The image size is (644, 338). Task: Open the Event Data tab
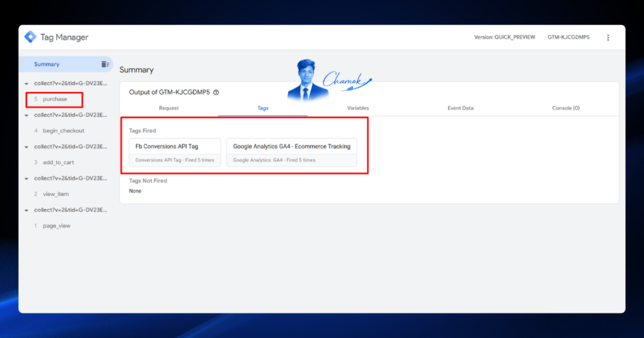tap(460, 108)
